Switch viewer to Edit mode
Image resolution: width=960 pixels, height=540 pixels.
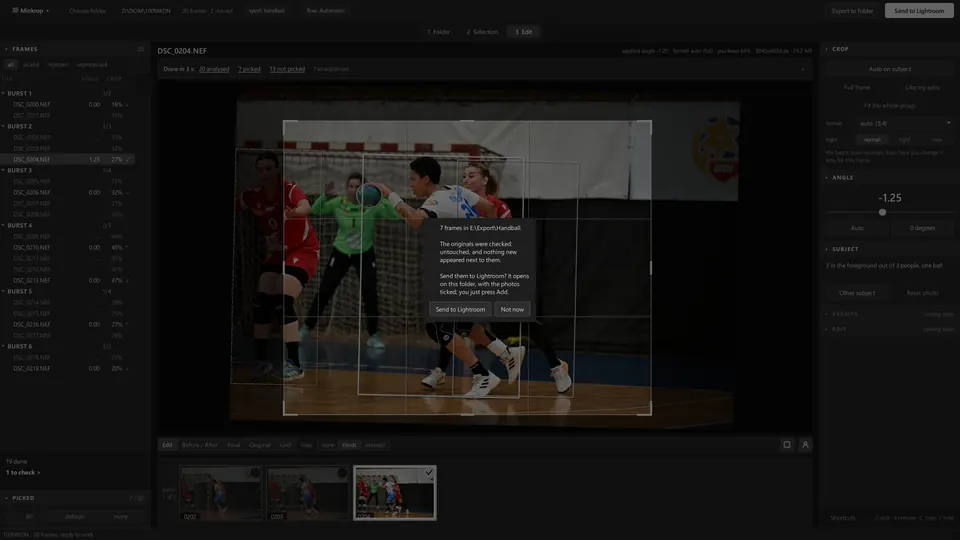click(167, 445)
